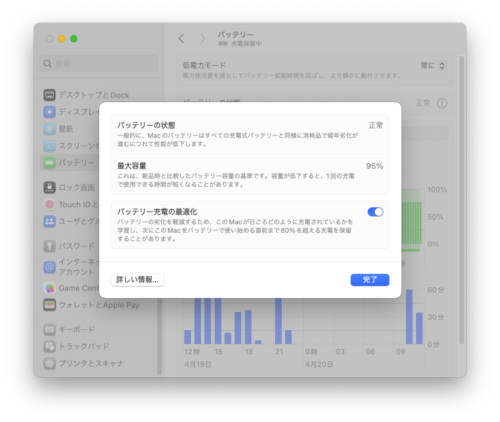This screenshot has height=422, width=500.
Task: Open 低電力モード 常に dropdown
Action: click(x=433, y=66)
